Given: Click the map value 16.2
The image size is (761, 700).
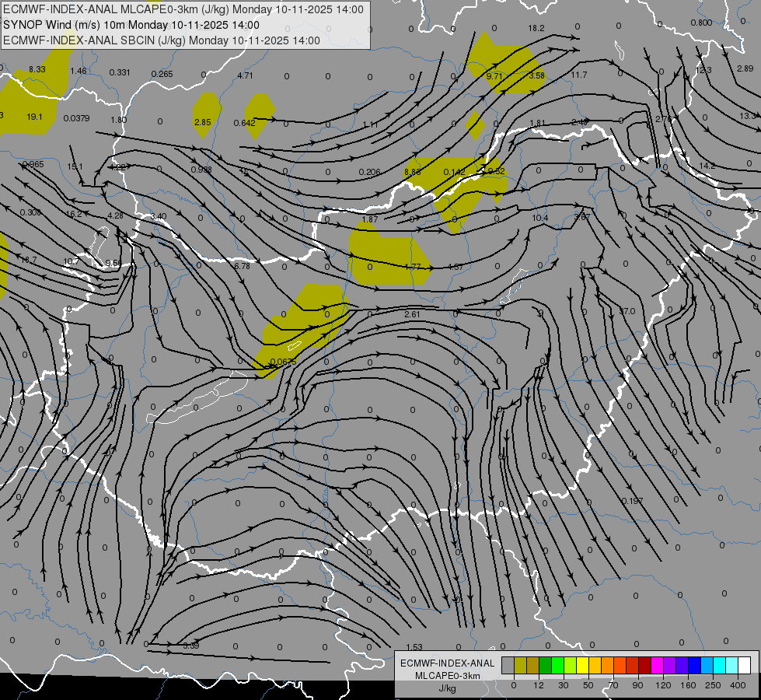Looking at the screenshot, I should click(74, 214).
